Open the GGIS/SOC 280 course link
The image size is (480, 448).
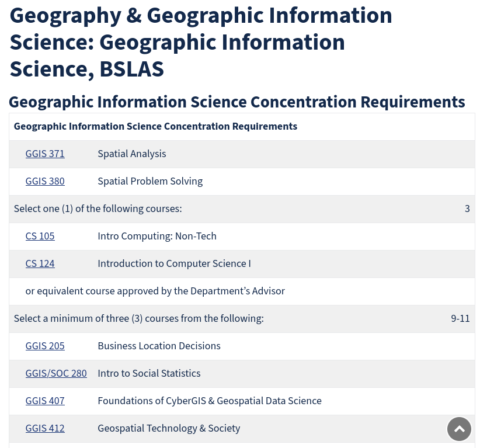click(x=56, y=374)
